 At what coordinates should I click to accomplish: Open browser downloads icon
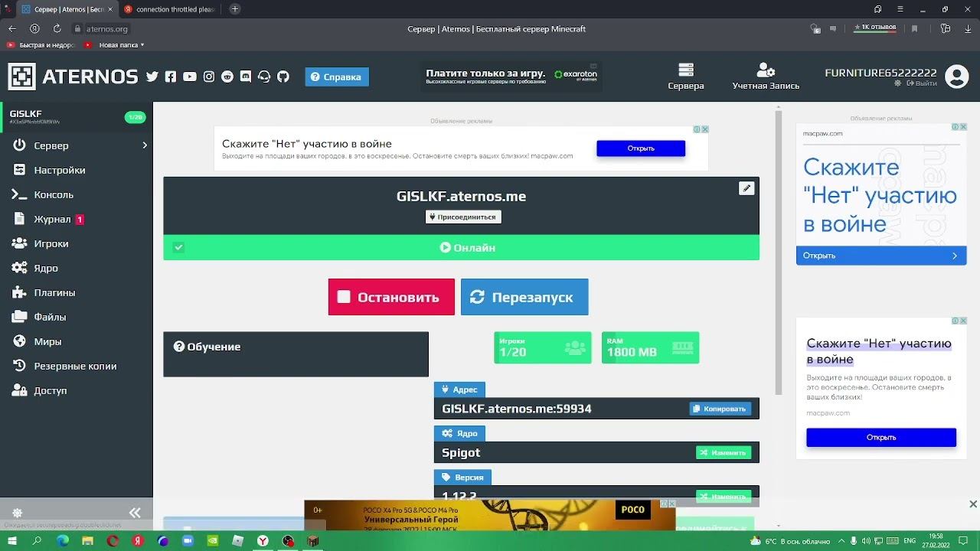click(x=968, y=29)
